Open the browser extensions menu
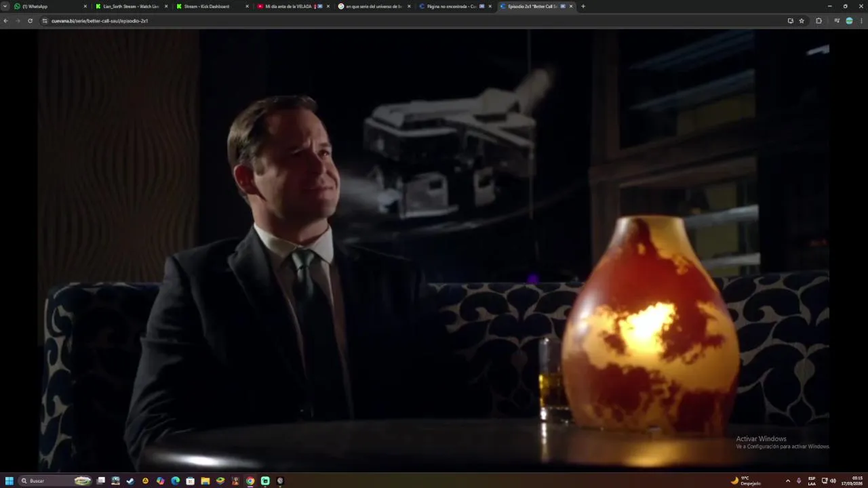Screen dimensions: 868x488 pos(818,21)
